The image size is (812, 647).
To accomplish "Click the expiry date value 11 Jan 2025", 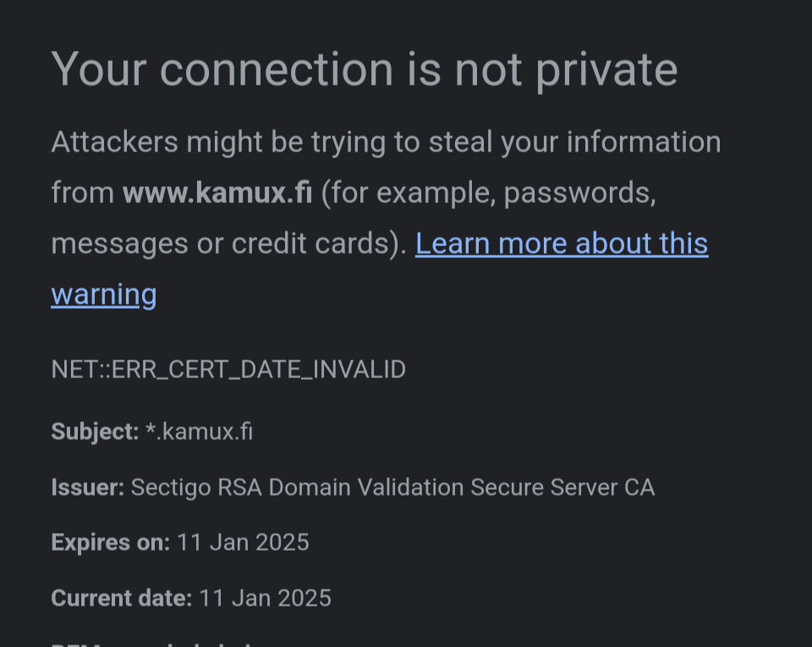I will point(243,542).
